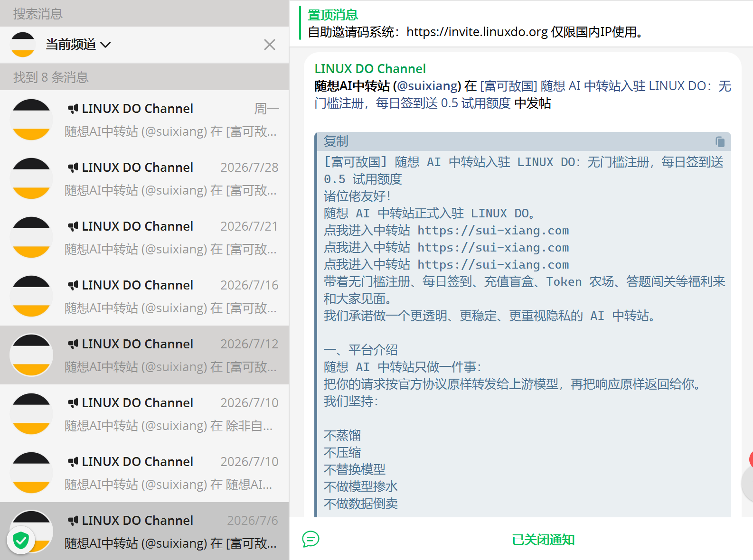
Task: Click the line 不做模型掺水
Action: point(361,487)
